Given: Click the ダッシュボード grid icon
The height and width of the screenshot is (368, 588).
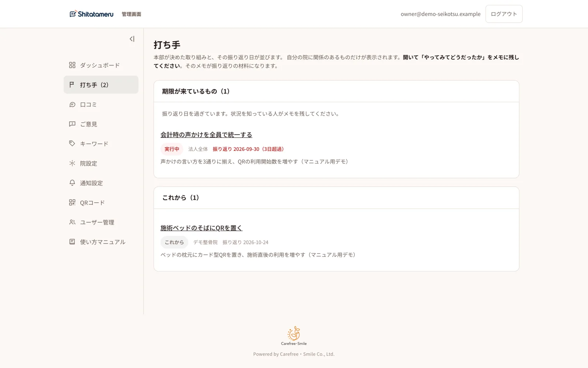Looking at the screenshot, I should point(72,65).
